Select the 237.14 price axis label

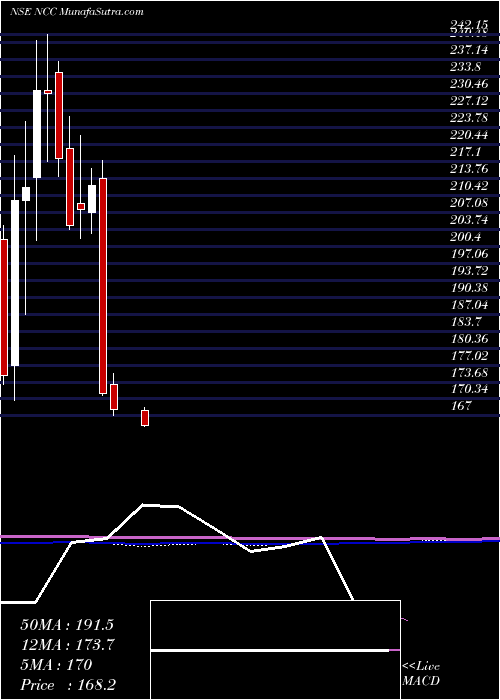point(469,50)
